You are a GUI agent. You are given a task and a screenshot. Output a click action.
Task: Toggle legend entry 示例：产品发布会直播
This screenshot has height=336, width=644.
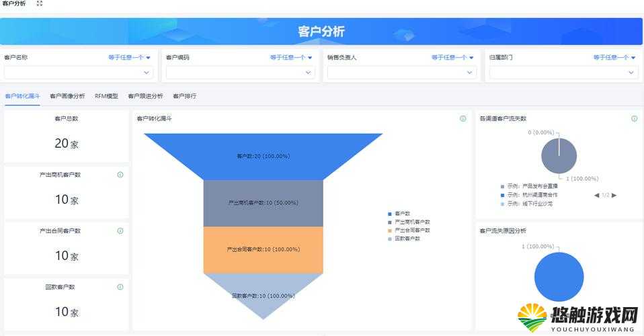point(529,186)
